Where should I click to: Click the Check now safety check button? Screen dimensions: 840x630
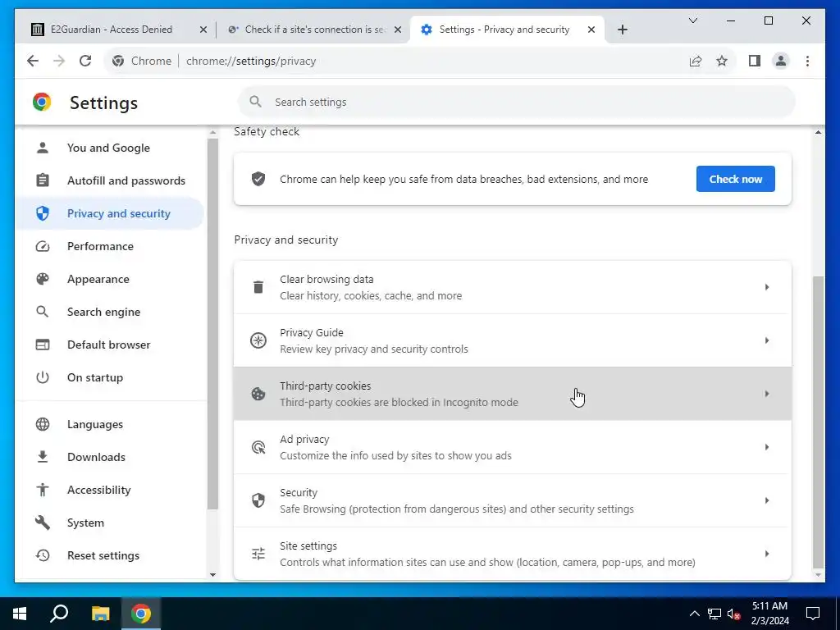(736, 179)
